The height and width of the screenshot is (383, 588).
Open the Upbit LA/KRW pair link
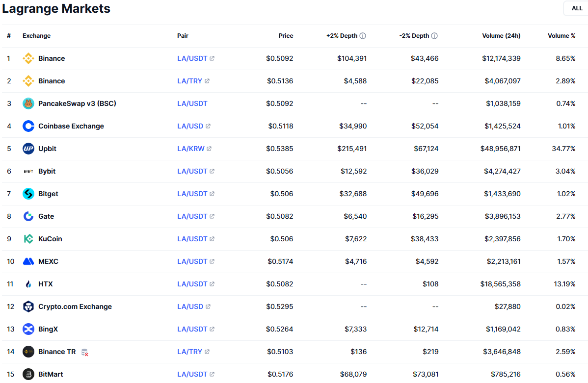(x=190, y=149)
